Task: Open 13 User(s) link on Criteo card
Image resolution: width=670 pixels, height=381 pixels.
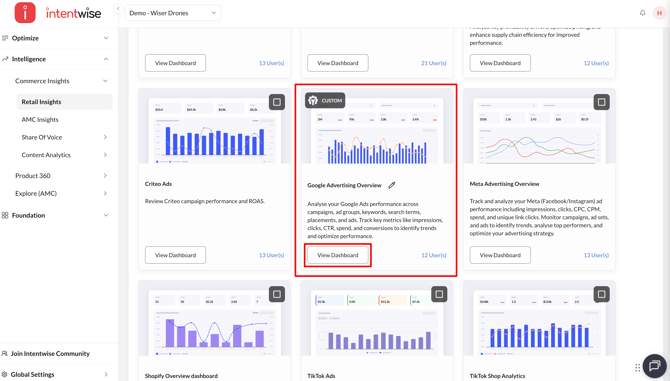Action: [271, 255]
